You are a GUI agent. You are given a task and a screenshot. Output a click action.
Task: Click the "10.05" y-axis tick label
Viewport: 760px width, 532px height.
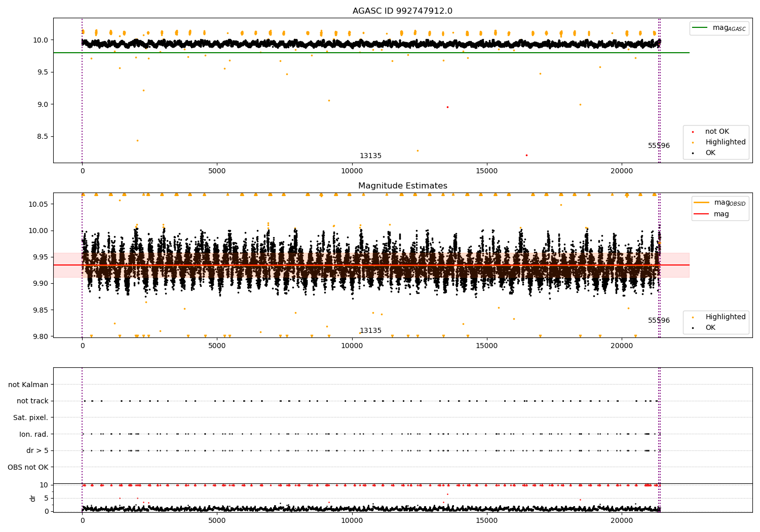tap(40, 204)
